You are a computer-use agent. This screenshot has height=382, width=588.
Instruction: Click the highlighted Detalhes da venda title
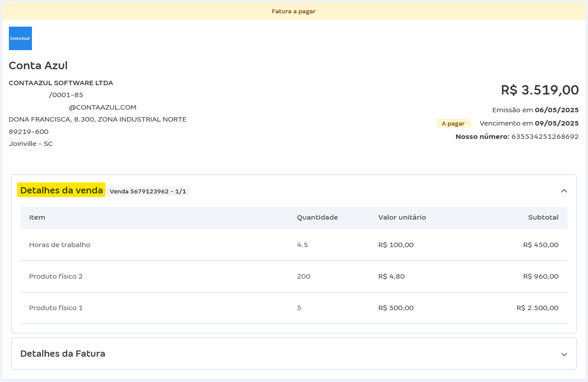61,190
